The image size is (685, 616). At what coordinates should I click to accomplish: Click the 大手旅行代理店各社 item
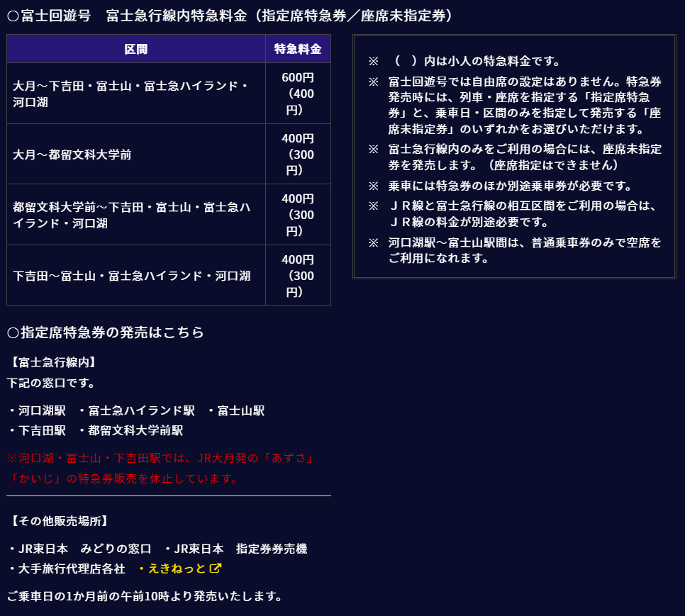(71, 569)
